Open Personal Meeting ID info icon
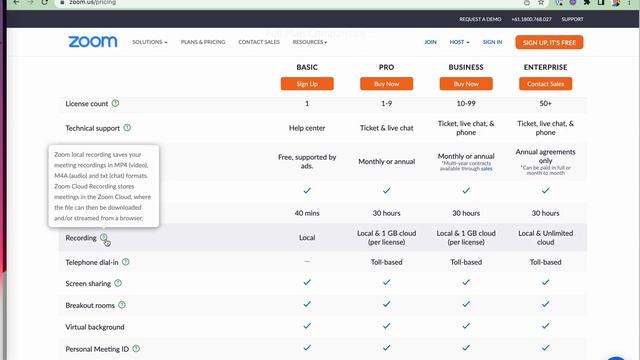 [x=136, y=349]
